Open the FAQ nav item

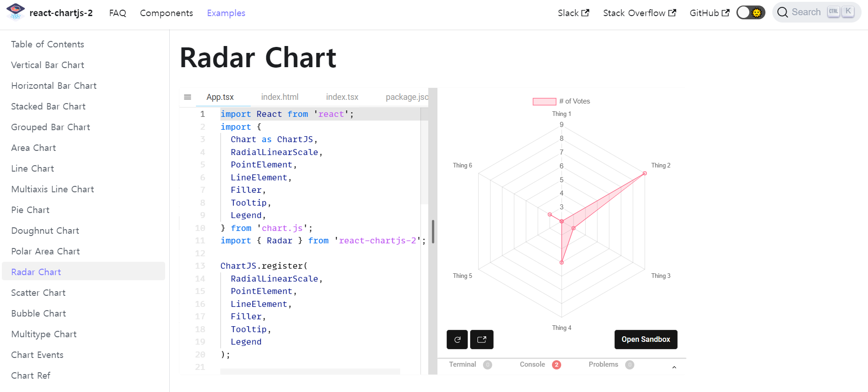[x=118, y=13]
